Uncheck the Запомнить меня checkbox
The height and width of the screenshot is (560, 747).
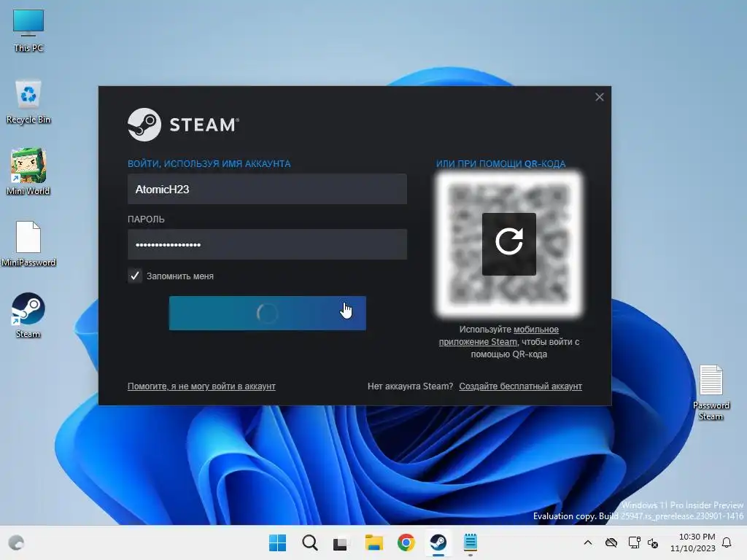[x=135, y=276]
